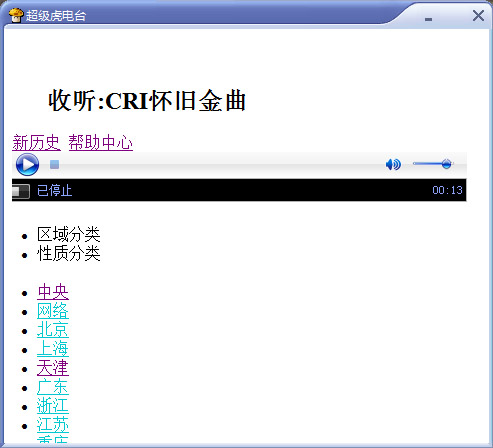
Task: Open the 广东 station list
Action: click(x=53, y=387)
